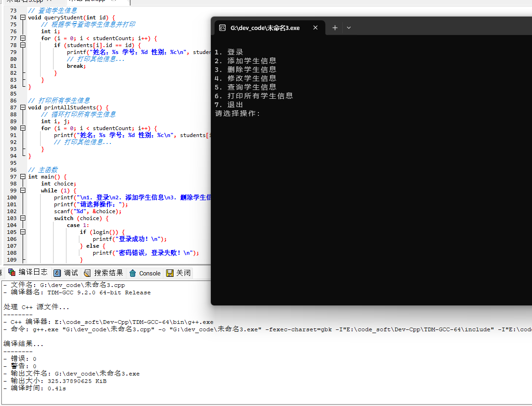Click the 'break;' statement on line 81

point(76,66)
